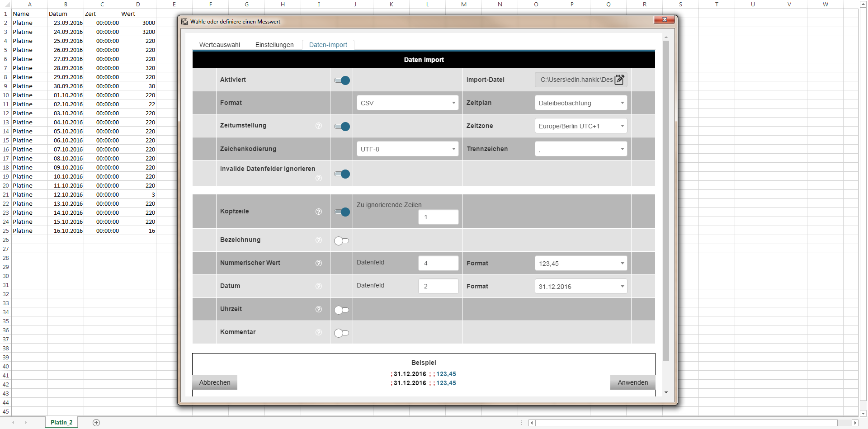Enable the Kommentar switch
The image size is (868, 429).
(342, 333)
